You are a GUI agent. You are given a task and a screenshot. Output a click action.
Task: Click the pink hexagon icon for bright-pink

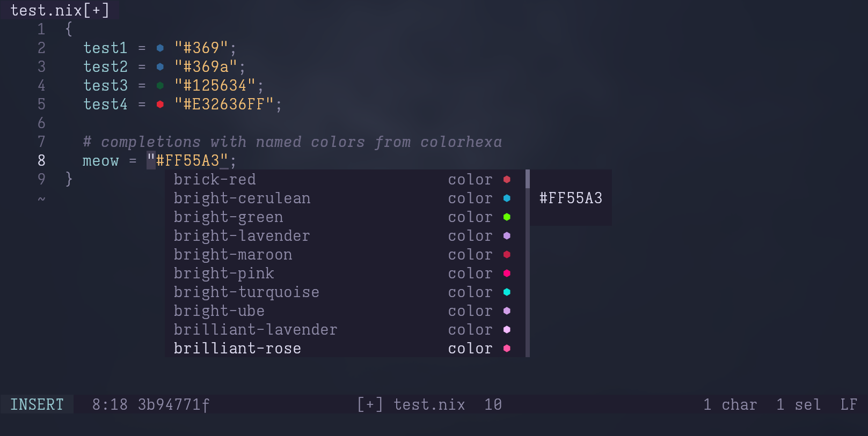(x=507, y=274)
